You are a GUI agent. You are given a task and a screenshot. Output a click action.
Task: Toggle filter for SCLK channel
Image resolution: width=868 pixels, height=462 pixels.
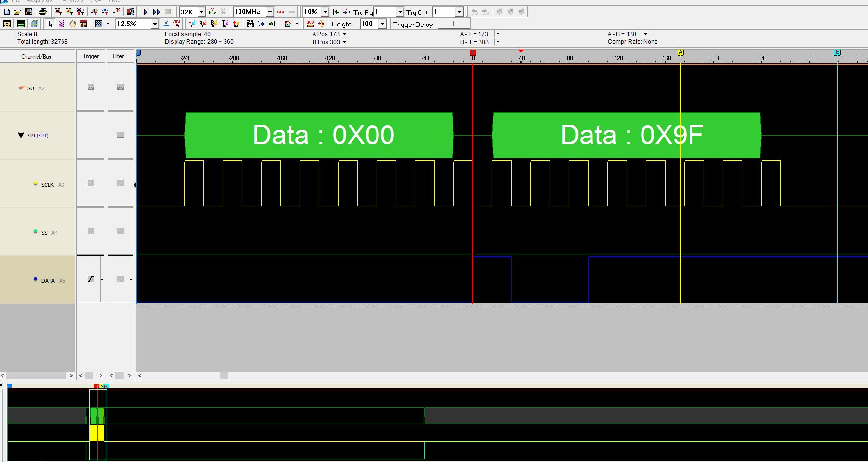(120, 183)
